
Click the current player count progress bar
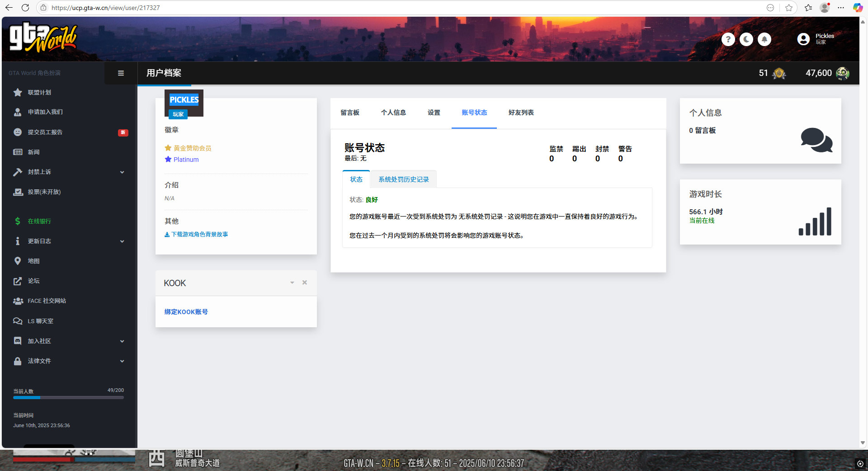[x=68, y=398]
